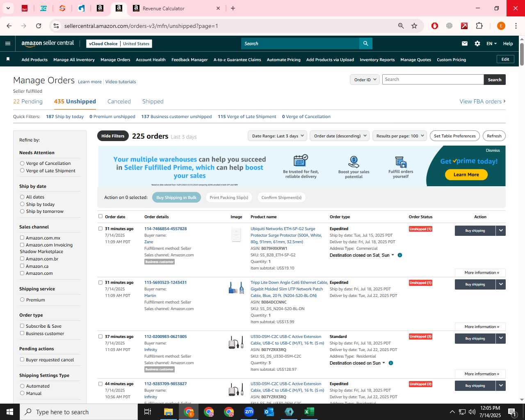525x420 pixels.
Task: Check the Buyer requested cancel box
Action: pyautogui.click(x=22, y=359)
